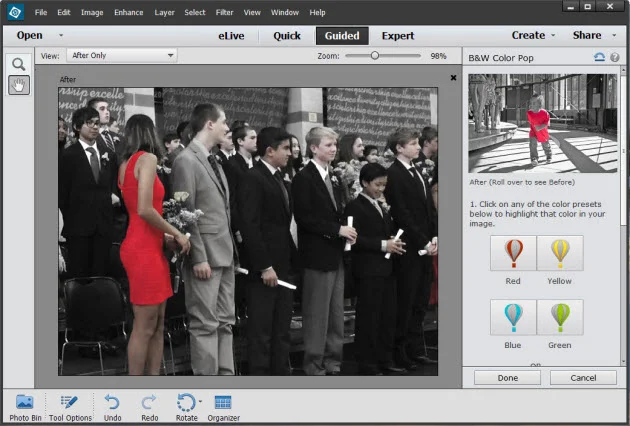Screen dimensions: 630x426
Task: Switch to Quick edit mode
Action: [x=287, y=36]
